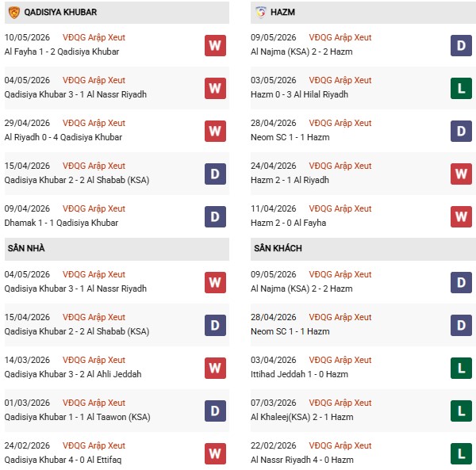Click W badge for Hazm 2-0 Al Fayha
Image resolution: width=476 pixels, height=470 pixels.
pos(461,217)
